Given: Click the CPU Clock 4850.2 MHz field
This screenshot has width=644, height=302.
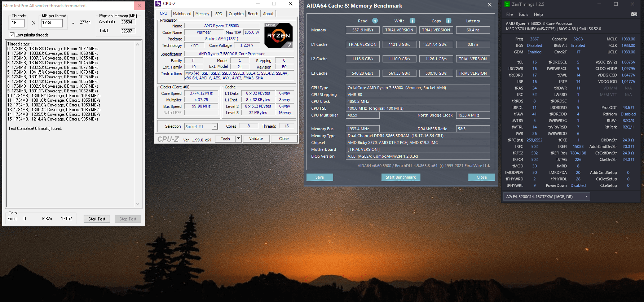Looking at the screenshot, I should (418, 101).
